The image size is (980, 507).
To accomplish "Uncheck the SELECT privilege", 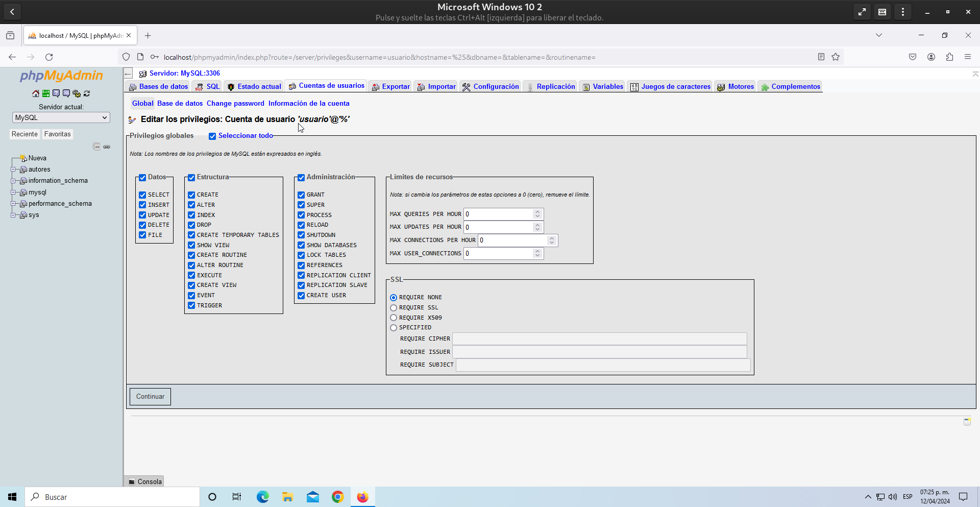I will [x=142, y=195].
